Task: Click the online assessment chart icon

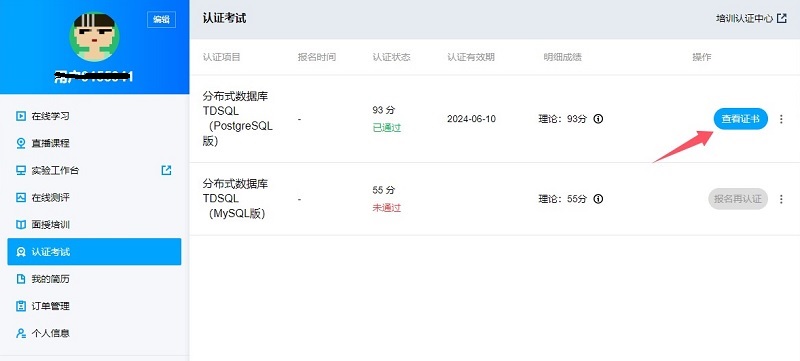Action: [21, 197]
